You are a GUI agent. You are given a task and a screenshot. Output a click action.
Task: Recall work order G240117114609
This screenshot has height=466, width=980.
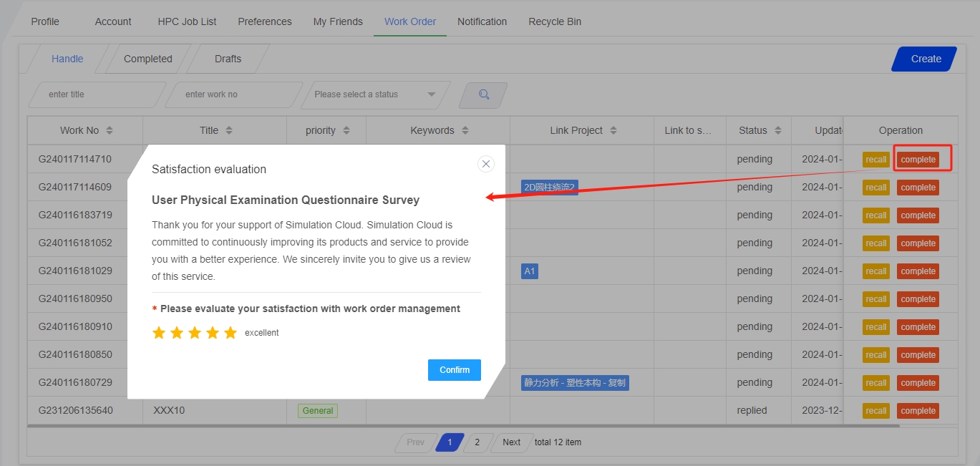[x=875, y=188]
